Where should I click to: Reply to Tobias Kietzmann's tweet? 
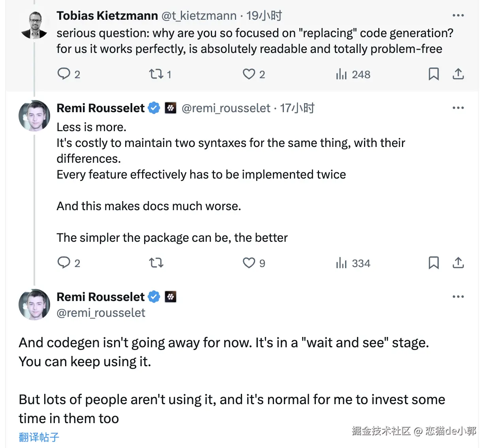[64, 74]
